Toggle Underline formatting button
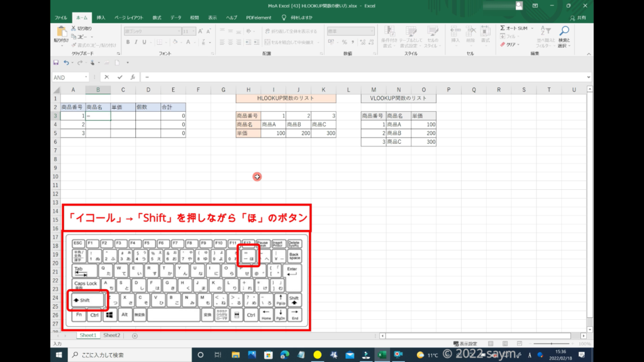Image resolution: width=644 pixels, height=362 pixels. 145,43
